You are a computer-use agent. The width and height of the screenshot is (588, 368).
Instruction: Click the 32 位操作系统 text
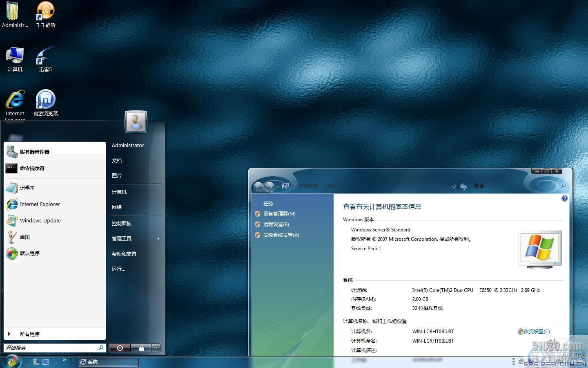pyautogui.click(x=428, y=308)
